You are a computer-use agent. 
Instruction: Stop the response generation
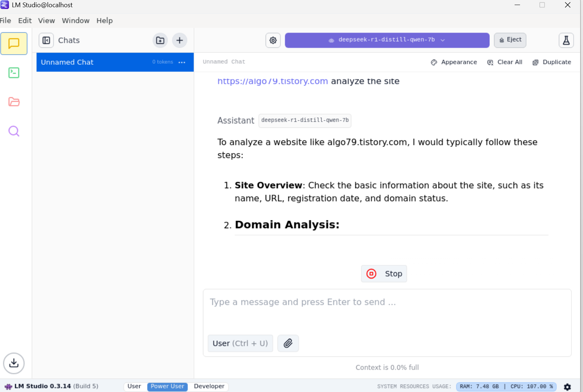(384, 274)
